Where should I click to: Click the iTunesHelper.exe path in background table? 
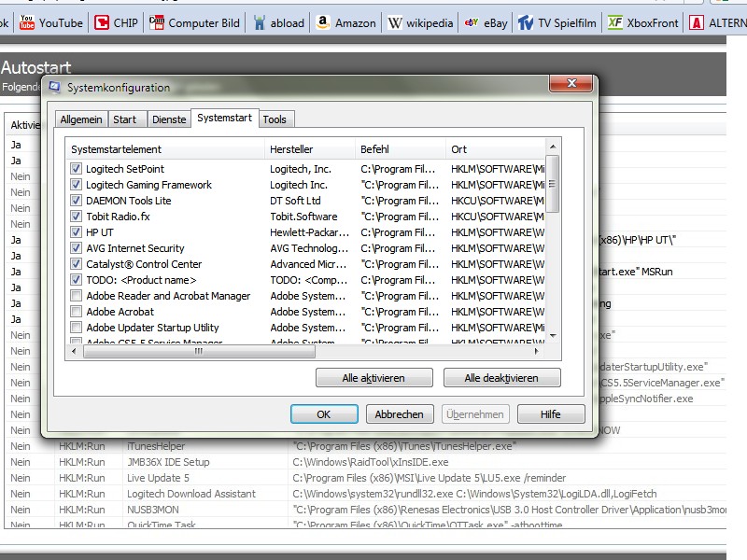404,446
